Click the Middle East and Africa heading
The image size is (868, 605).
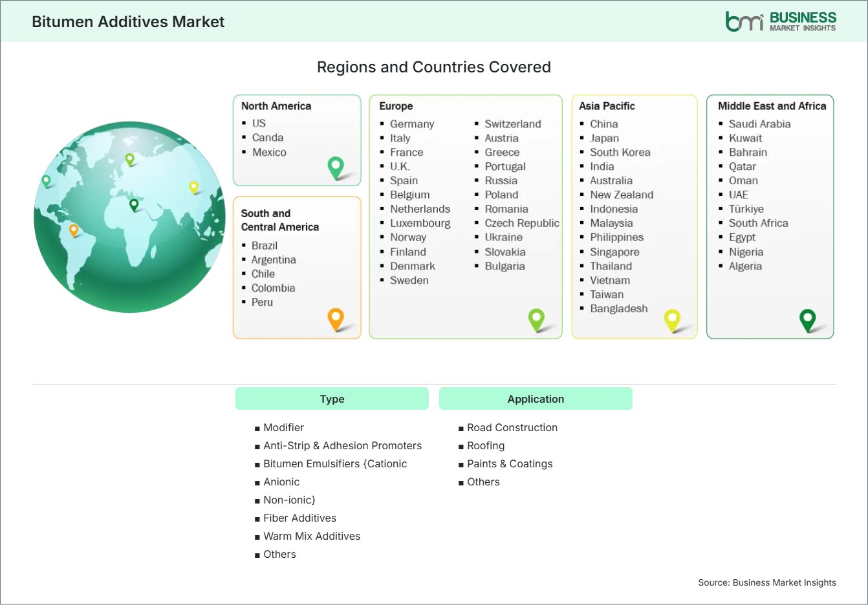[772, 106]
